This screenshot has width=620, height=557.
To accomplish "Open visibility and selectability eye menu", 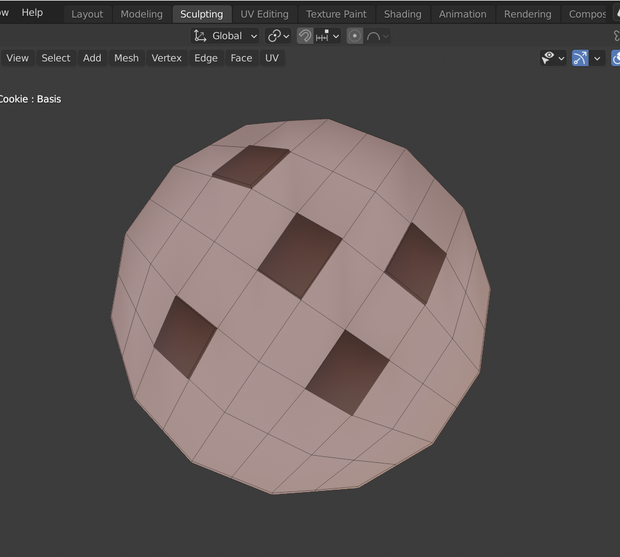I will (x=553, y=58).
